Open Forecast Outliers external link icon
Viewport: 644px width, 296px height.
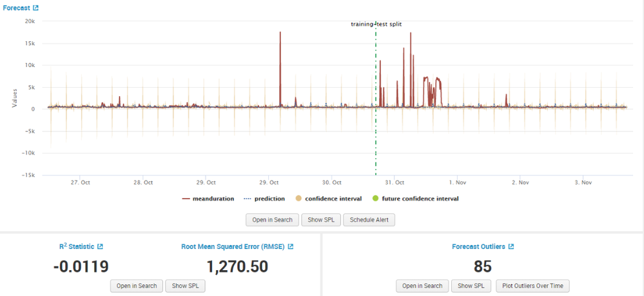click(x=511, y=246)
